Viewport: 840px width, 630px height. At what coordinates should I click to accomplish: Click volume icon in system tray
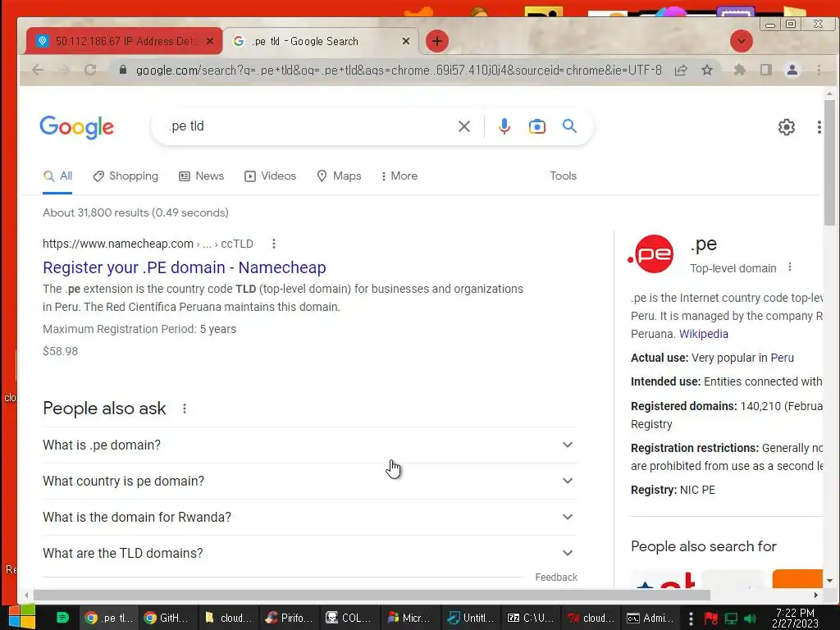(751, 619)
